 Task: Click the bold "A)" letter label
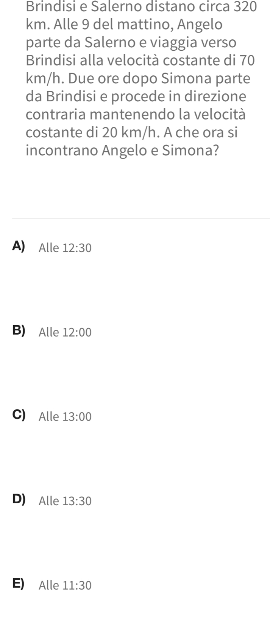click(x=19, y=246)
